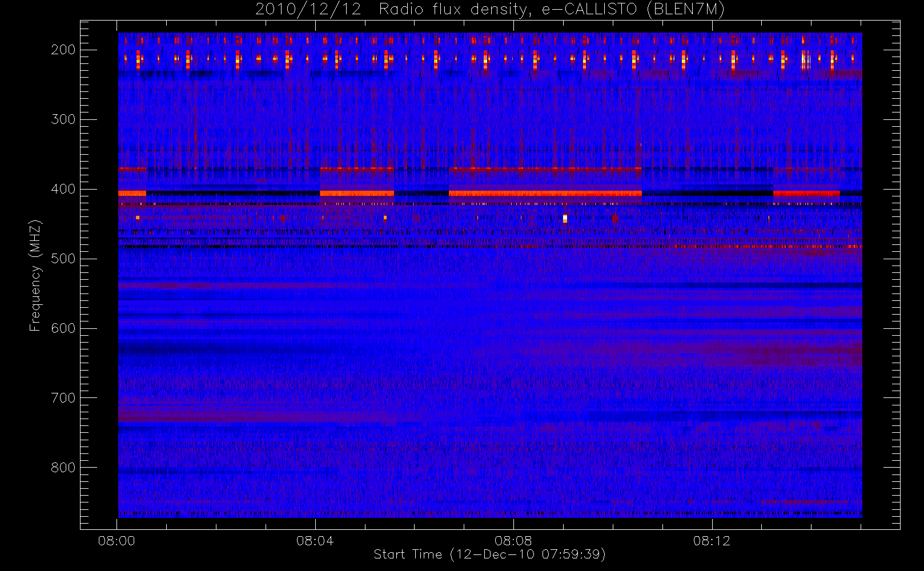
Task: Click the 200 frequency axis label
Action: [x=63, y=50]
